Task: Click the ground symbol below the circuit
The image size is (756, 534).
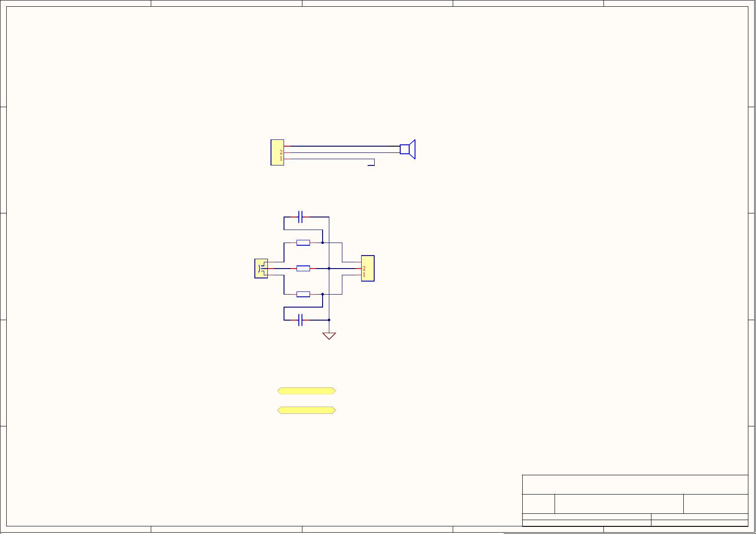Action: (x=329, y=336)
